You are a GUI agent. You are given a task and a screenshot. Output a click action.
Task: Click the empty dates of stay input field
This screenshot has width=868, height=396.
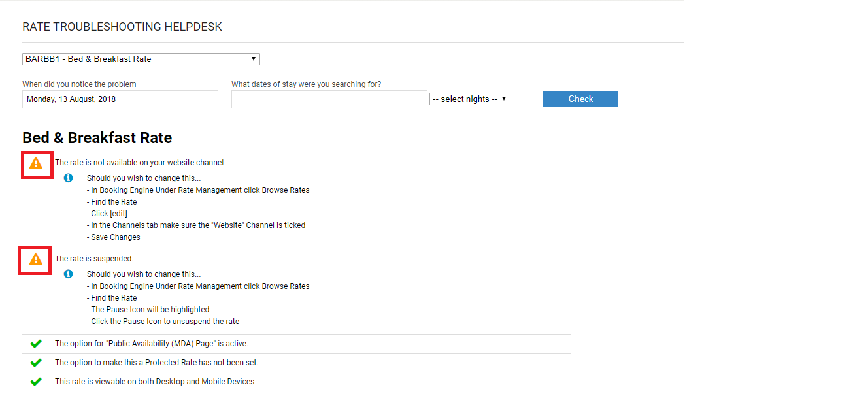pos(329,99)
